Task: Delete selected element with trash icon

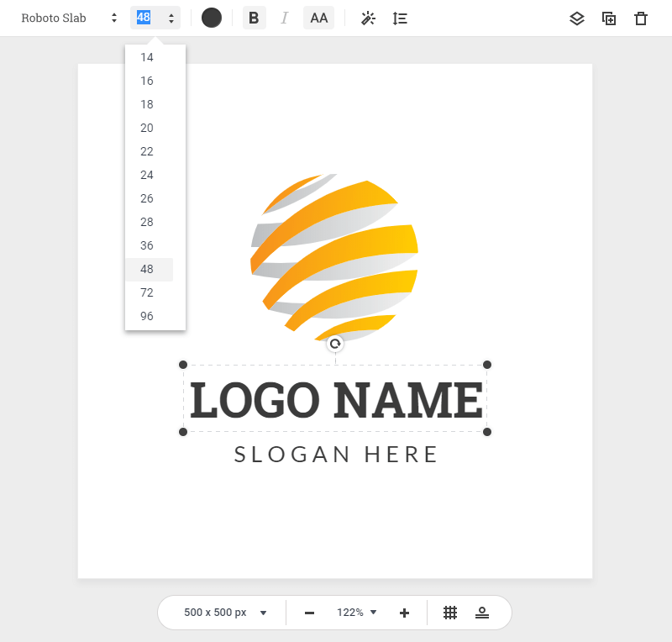Action: [641, 18]
